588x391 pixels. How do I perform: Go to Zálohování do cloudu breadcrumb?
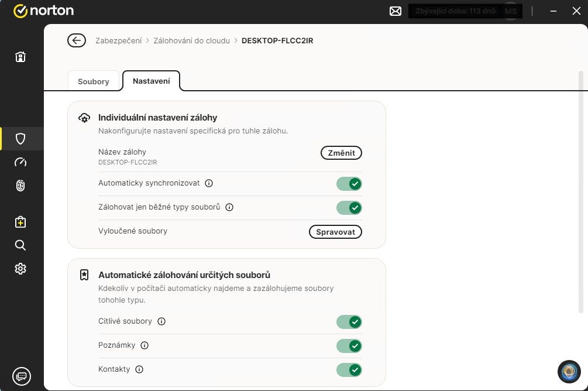(191, 41)
